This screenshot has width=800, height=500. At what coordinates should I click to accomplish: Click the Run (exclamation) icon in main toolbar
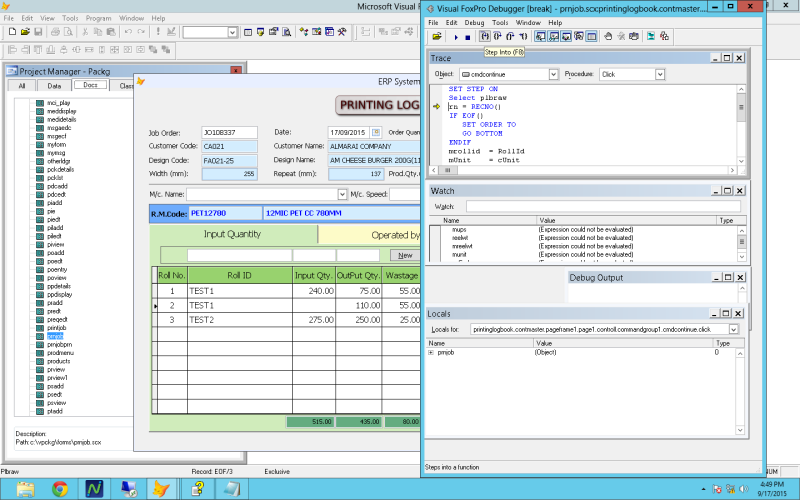pos(158,32)
